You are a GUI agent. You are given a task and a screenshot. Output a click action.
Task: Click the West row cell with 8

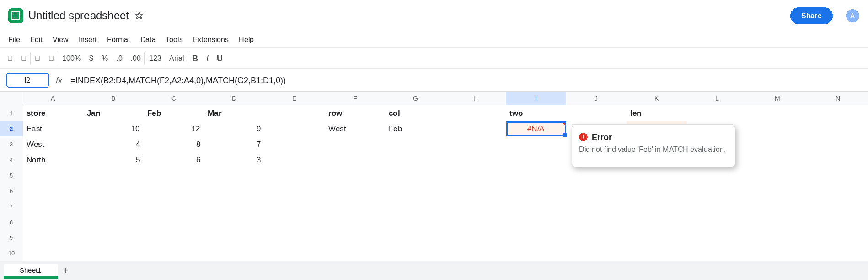[174, 144]
